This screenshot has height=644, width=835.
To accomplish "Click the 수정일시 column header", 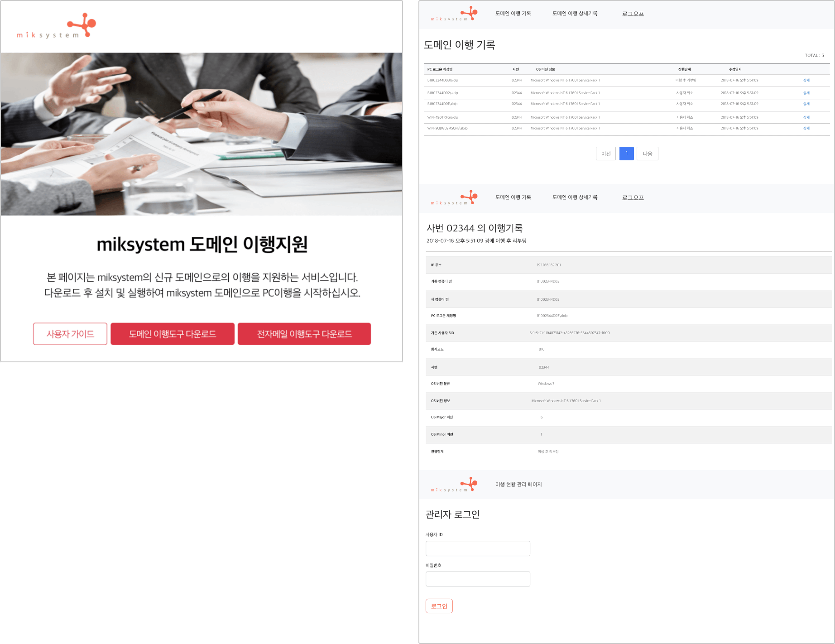I will point(735,70).
